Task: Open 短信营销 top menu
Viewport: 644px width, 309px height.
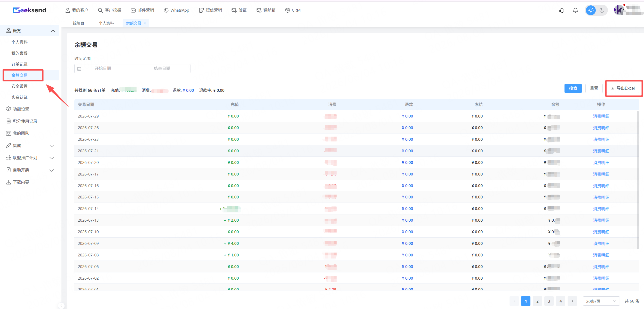Action: [x=210, y=10]
